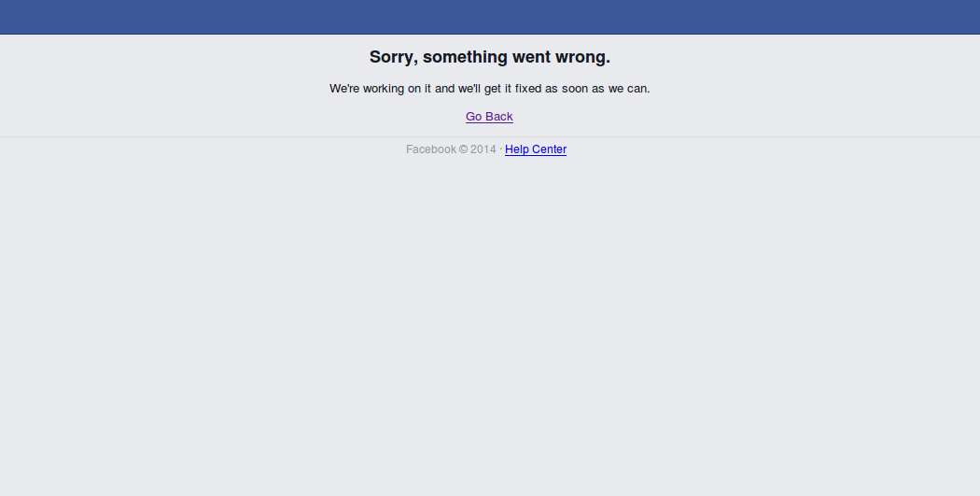
Task: Click the dot separator before Help Center
Action: pyautogui.click(x=501, y=149)
